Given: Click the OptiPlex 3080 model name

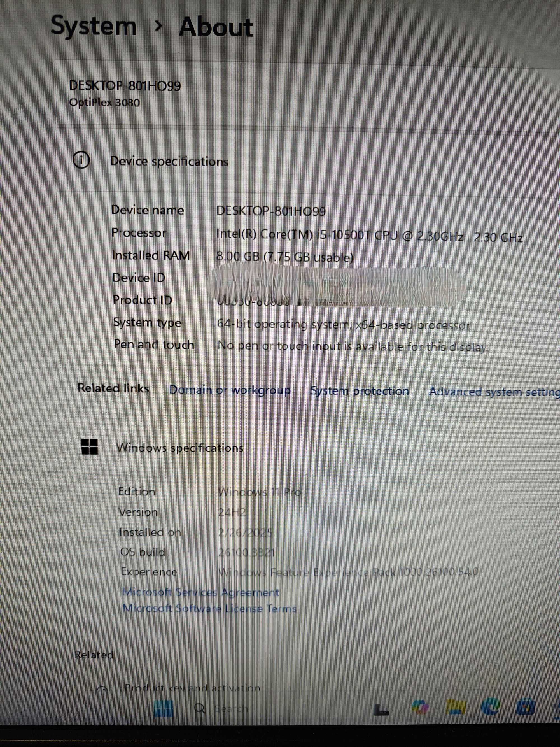Looking at the screenshot, I should coord(104,102).
